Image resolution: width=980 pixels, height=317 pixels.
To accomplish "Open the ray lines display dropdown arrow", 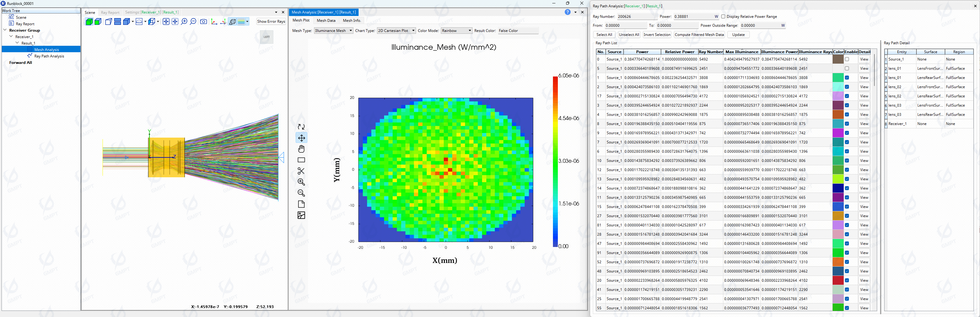I will [x=248, y=22].
